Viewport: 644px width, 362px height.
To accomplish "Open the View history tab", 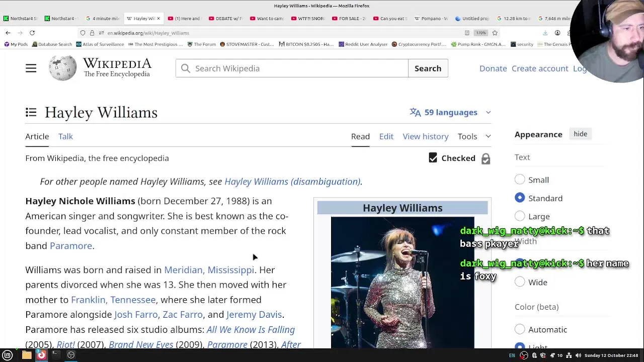I will tap(426, 136).
